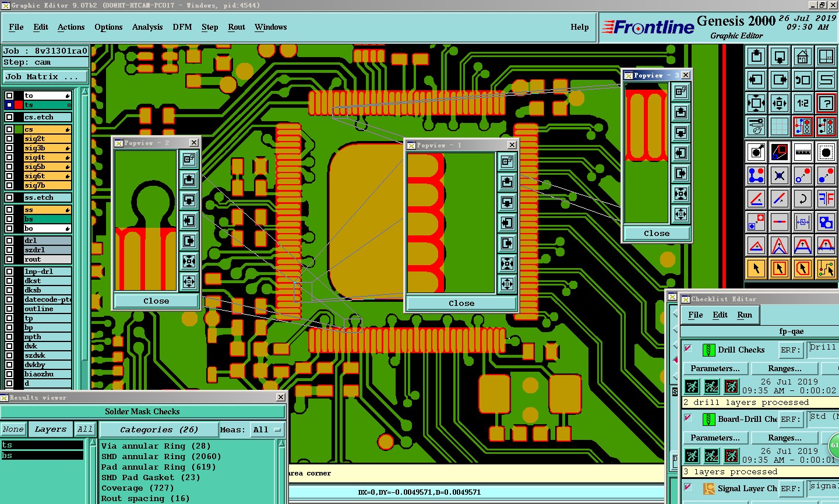Click first run icon under Drill Checks
The image size is (839, 504).
point(692,386)
